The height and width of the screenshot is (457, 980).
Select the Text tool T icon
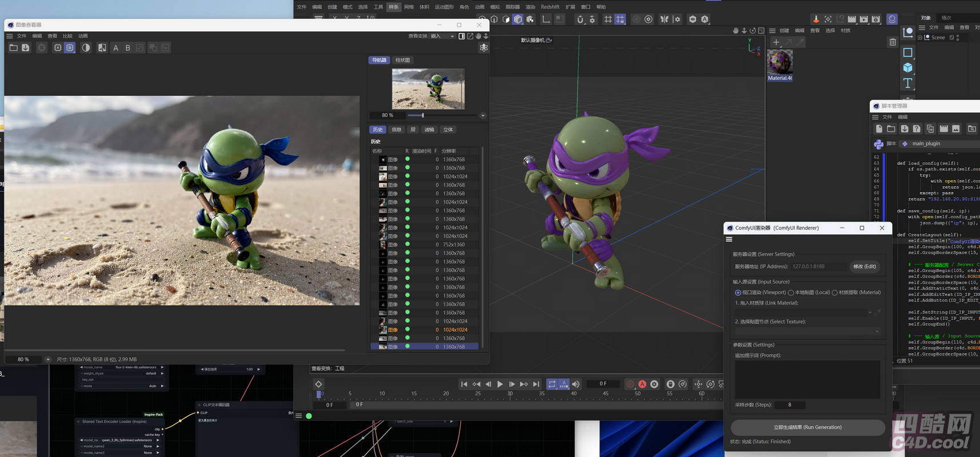pos(907,83)
